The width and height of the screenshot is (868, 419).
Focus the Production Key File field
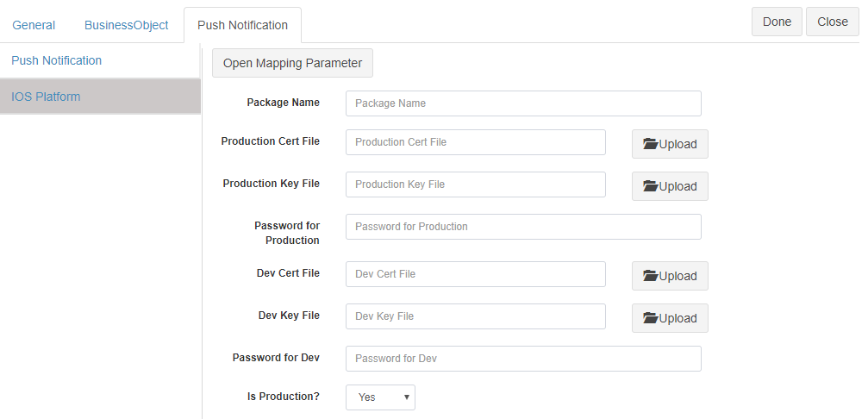476,184
